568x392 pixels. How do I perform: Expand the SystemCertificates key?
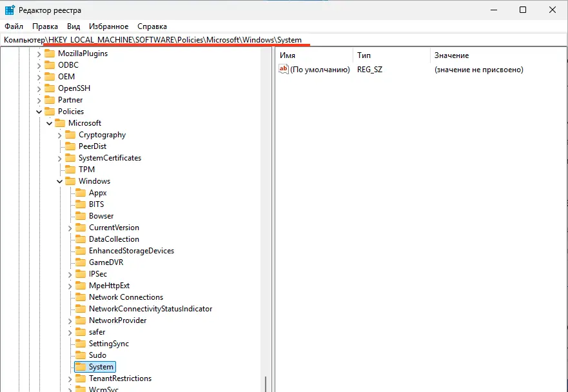coord(60,159)
